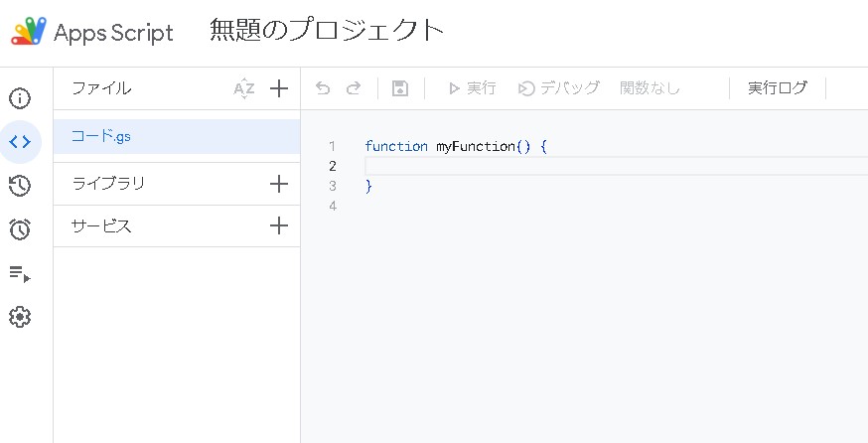The image size is (868, 443).
Task: Save project with floppy disk icon
Action: click(x=400, y=88)
